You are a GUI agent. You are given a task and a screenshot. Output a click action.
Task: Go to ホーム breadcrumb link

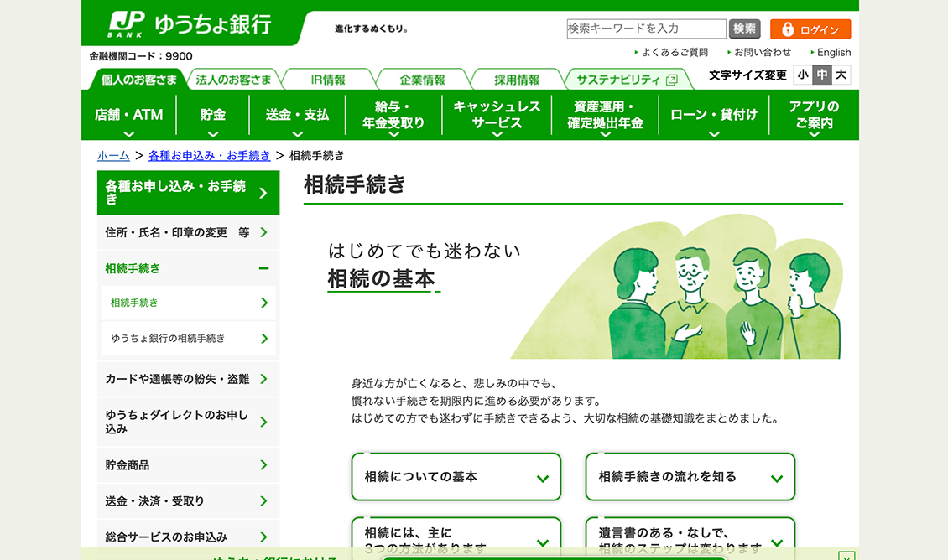point(113,156)
